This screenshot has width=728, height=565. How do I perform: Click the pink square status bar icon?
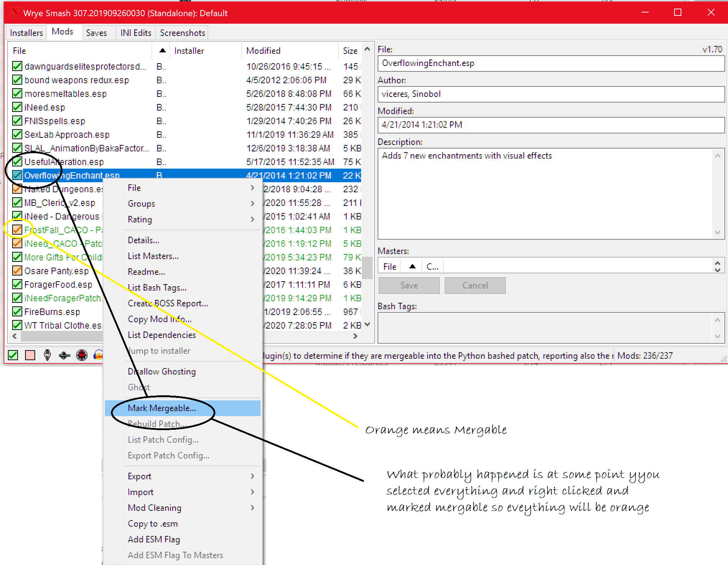click(30, 355)
